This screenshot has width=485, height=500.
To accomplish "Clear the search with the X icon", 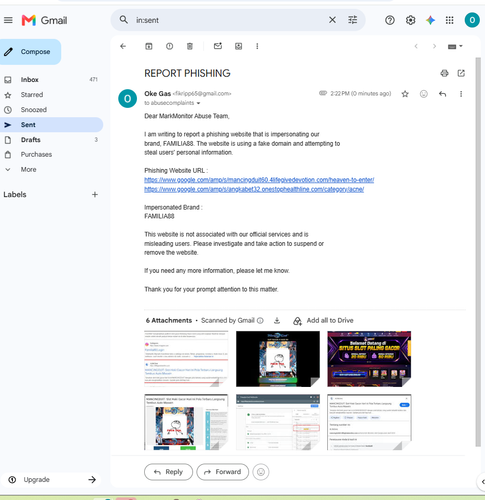I will (332, 20).
